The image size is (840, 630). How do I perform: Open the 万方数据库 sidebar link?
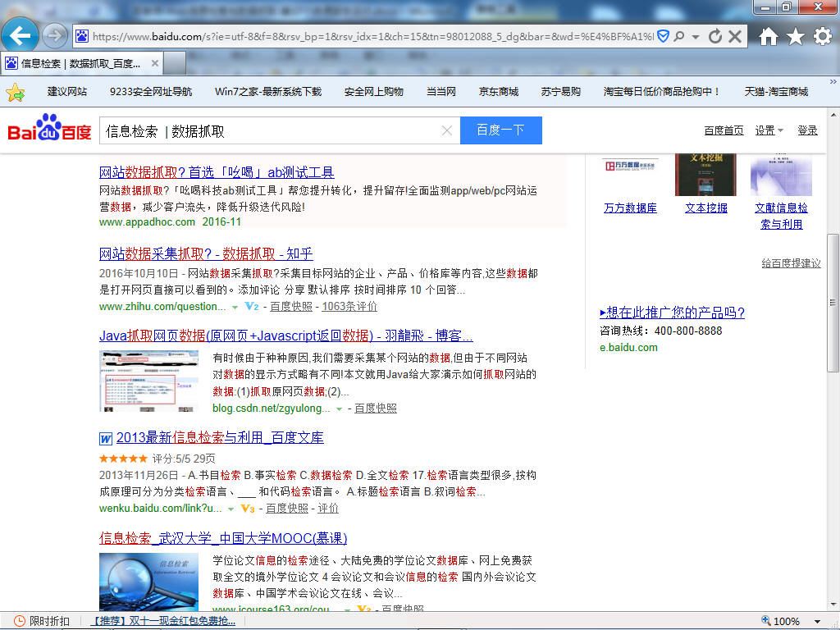(x=630, y=208)
